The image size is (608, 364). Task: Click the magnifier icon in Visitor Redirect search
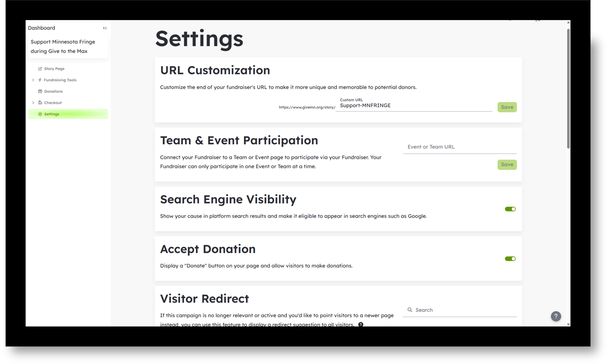click(410, 310)
